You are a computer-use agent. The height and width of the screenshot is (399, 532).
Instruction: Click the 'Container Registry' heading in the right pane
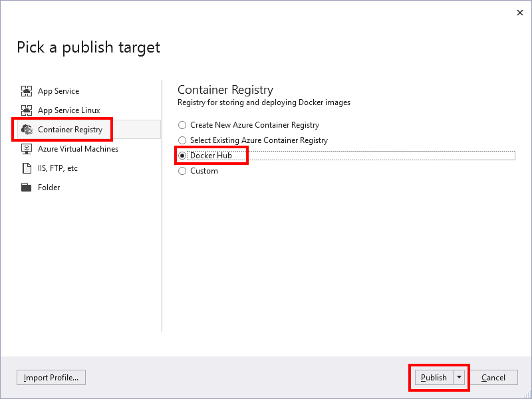click(225, 90)
